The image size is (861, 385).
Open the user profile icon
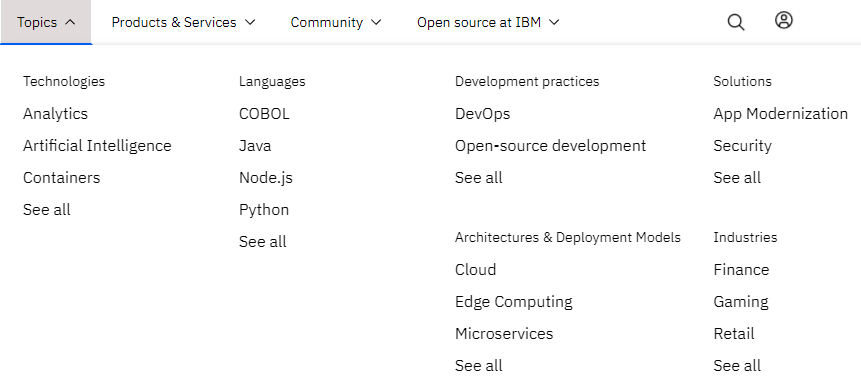click(x=784, y=20)
